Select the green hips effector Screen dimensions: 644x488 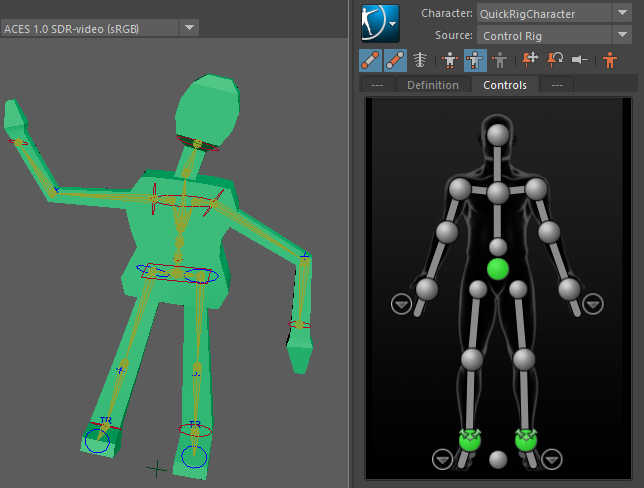[x=498, y=268]
